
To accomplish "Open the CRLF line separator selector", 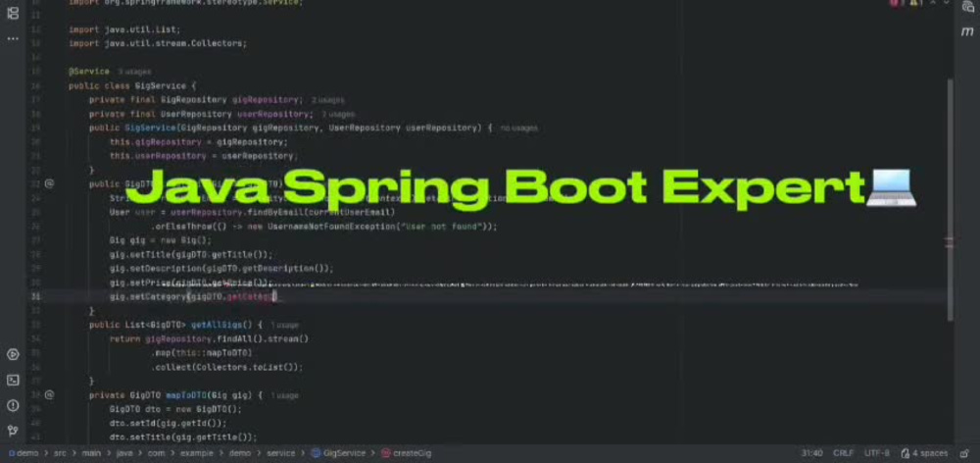I will 843,453.
